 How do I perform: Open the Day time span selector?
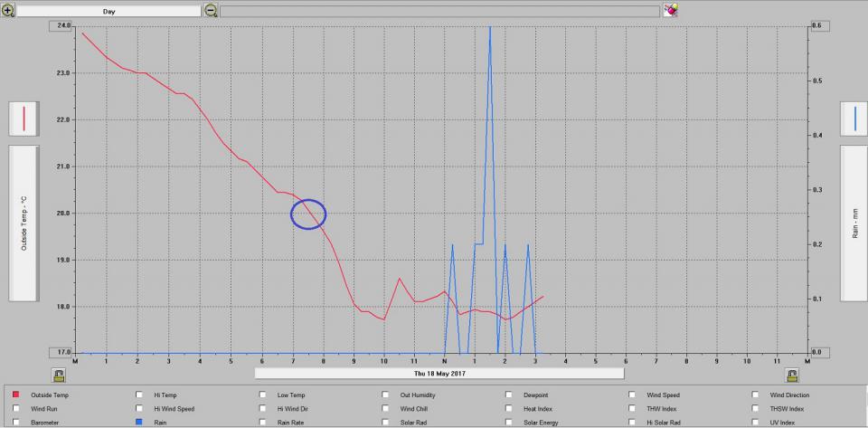[x=108, y=11]
